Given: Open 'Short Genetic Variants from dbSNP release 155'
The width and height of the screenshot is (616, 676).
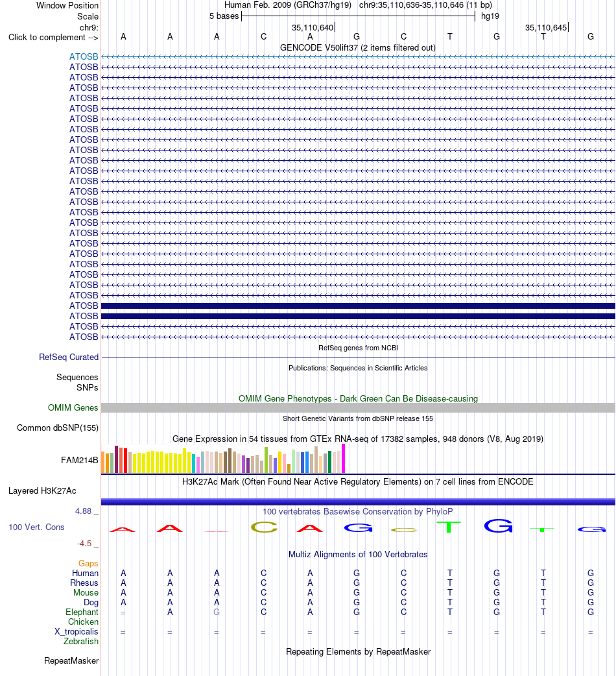Looking at the screenshot, I should pyautogui.click(x=358, y=418).
